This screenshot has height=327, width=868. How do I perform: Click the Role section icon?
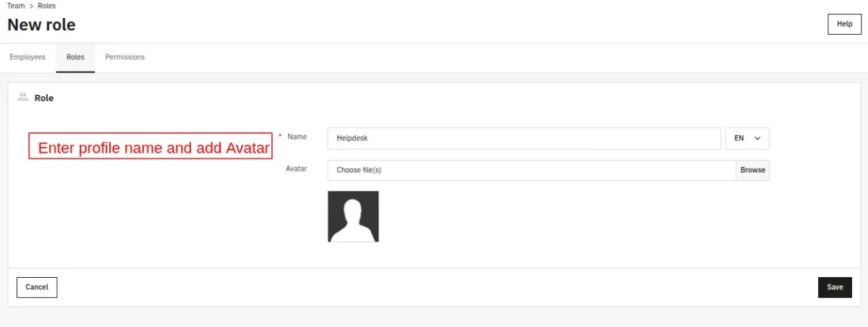(x=22, y=97)
